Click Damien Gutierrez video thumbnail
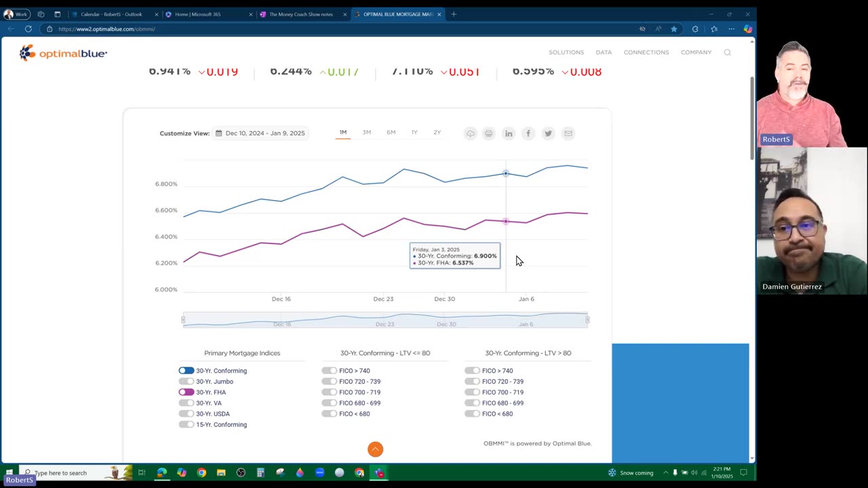 [x=812, y=221]
